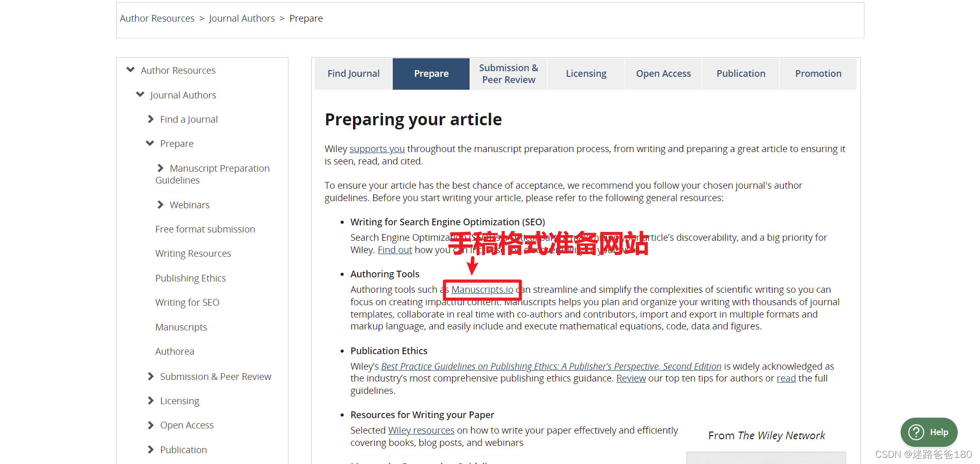Navigate to Journal Authors breadcrumb
The image size is (980, 464).
pos(242,18)
